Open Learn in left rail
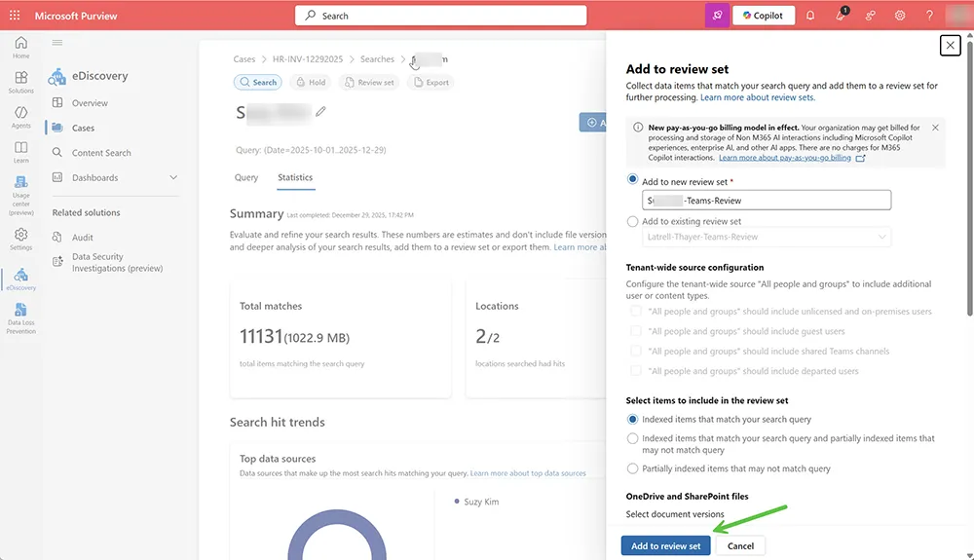Image resolution: width=974 pixels, height=560 pixels. click(21, 152)
